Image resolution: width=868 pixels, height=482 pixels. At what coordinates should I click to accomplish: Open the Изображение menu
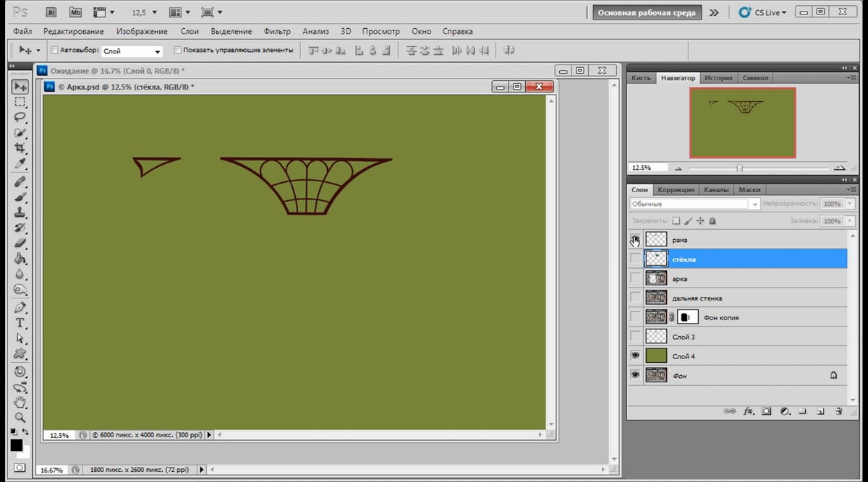(142, 31)
